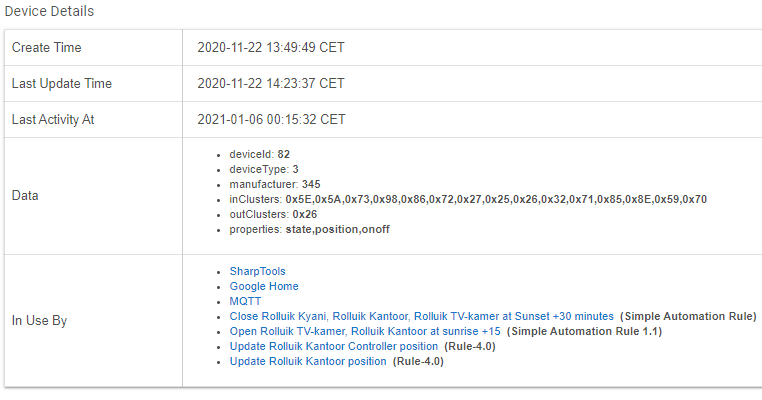Screen dimensions: 762x400
Task: Open Update Rolluik Kantoor position rule
Action: click(308, 362)
